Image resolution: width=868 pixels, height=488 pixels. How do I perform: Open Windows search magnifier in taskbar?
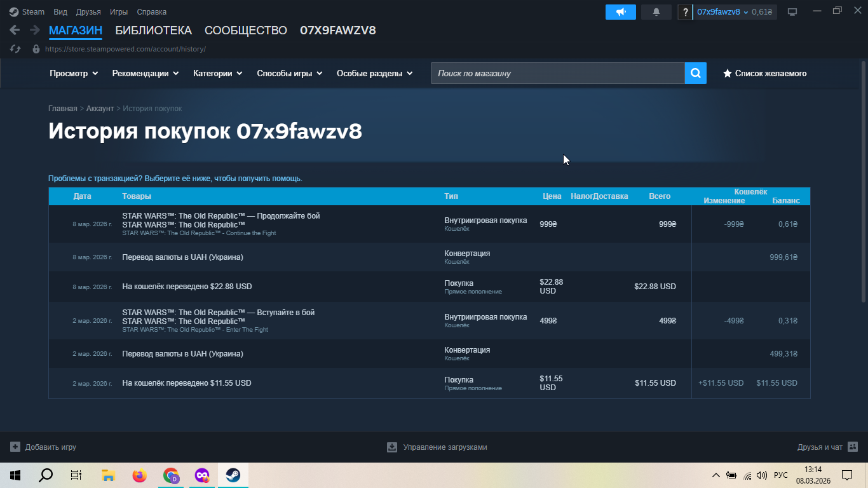(46, 475)
